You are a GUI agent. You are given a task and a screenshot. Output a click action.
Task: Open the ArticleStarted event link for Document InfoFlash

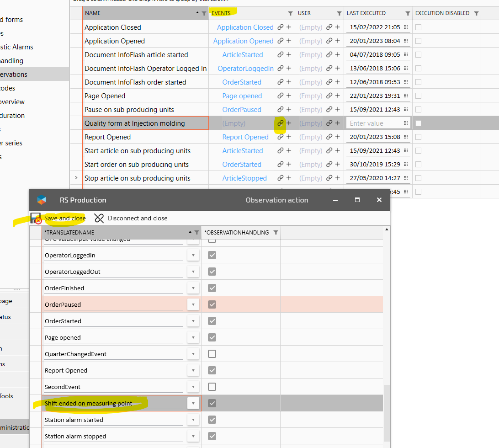(x=243, y=55)
